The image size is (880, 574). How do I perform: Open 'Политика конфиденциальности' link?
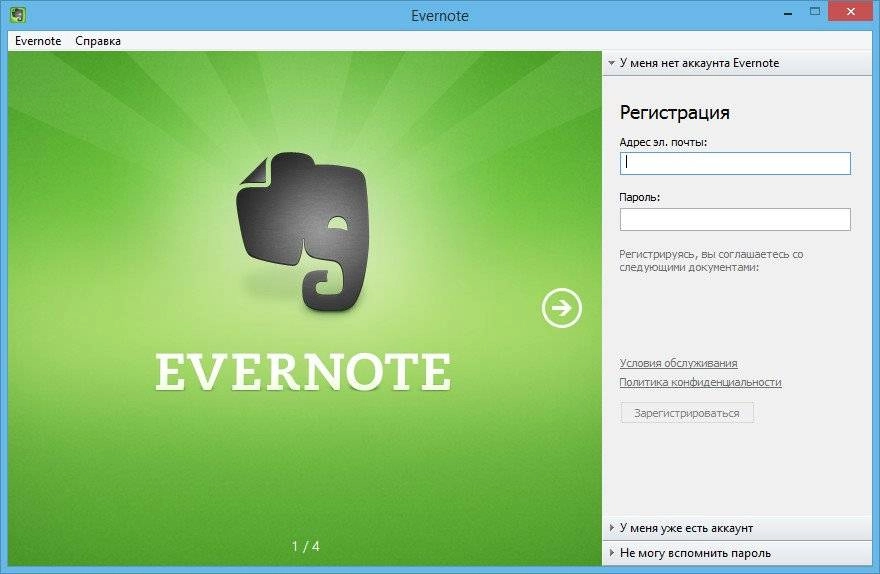(700, 382)
